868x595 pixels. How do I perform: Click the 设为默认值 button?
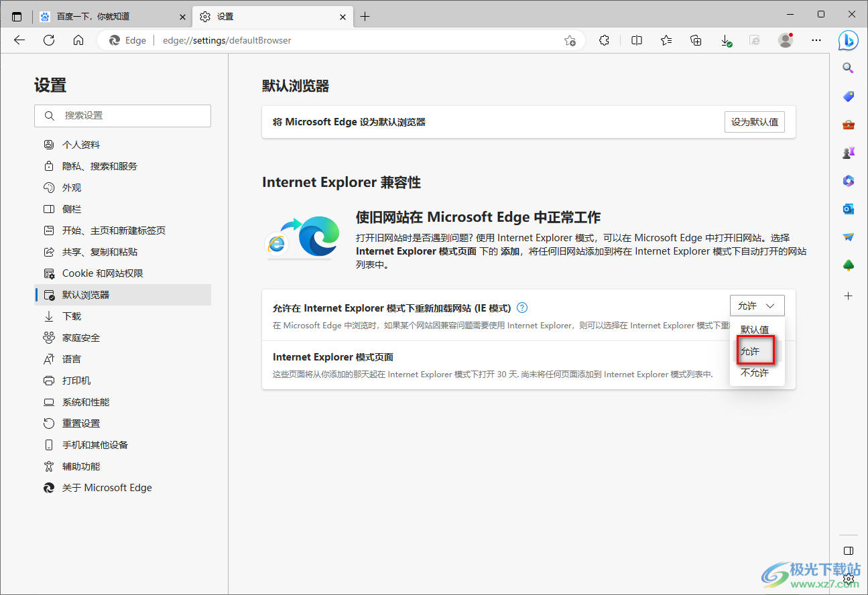tap(755, 122)
